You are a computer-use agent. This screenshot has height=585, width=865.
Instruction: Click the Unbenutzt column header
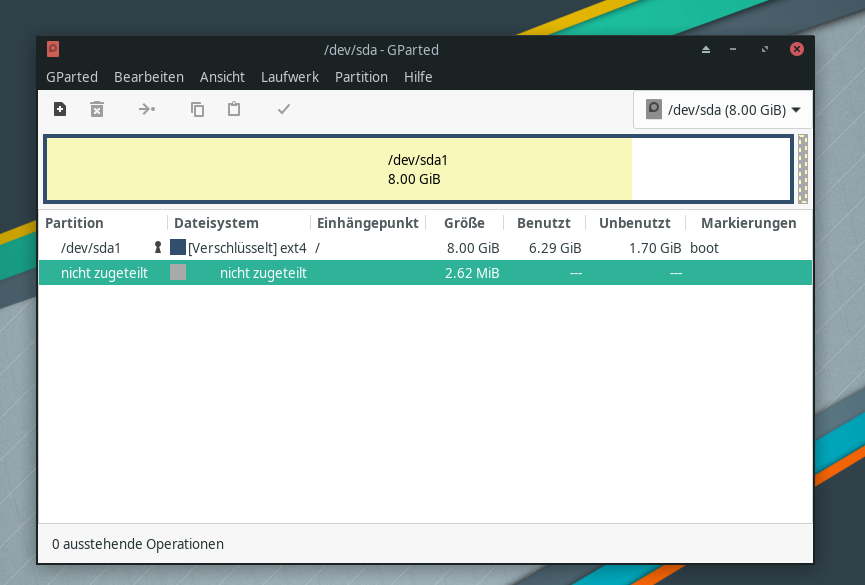pos(635,223)
